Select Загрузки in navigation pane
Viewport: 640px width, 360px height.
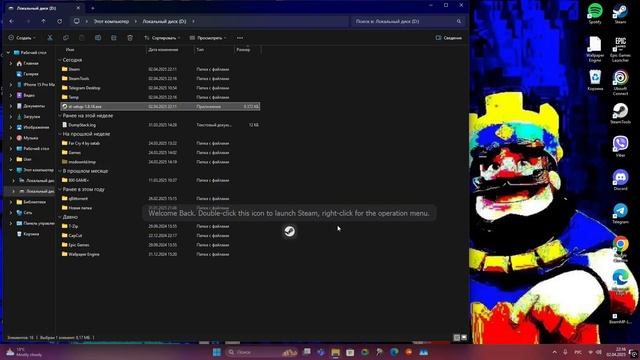[x=32, y=116]
